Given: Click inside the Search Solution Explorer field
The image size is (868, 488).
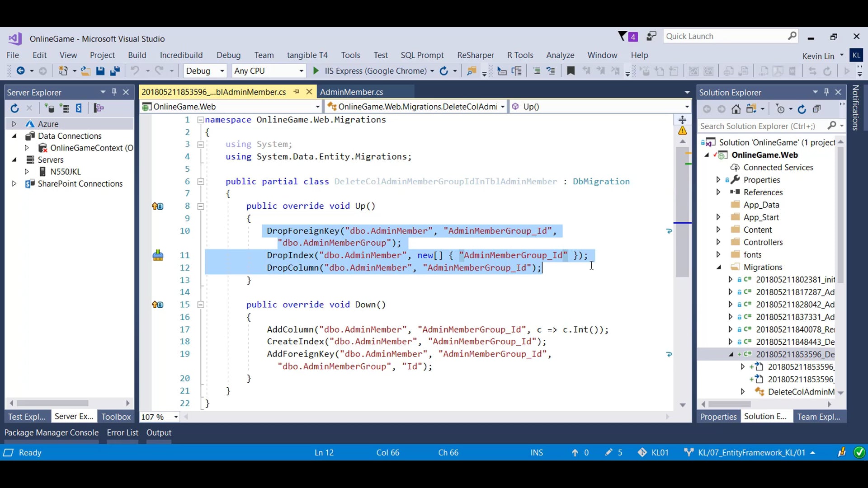Looking at the screenshot, I should [x=764, y=126].
